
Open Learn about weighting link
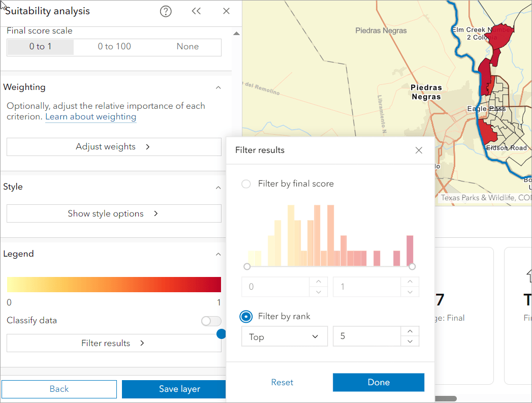[90, 117]
